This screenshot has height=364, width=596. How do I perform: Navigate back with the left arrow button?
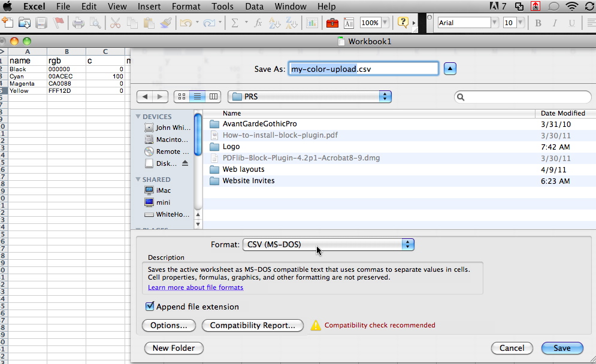click(144, 96)
